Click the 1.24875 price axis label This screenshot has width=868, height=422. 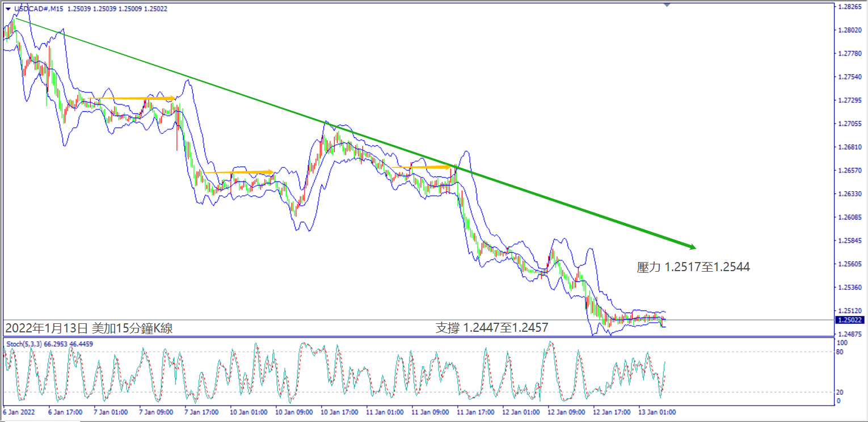point(849,334)
